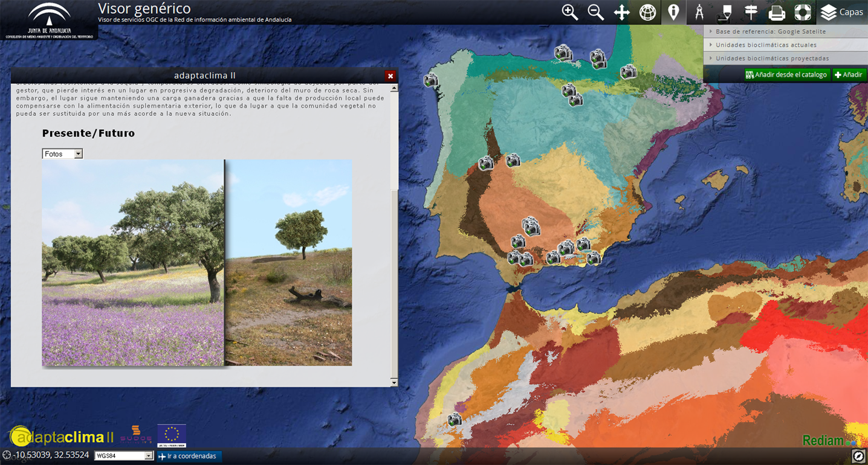Image resolution: width=868 pixels, height=465 pixels.
Task: Click the globe full extent icon
Action: pyautogui.click(x=647, y=13)
